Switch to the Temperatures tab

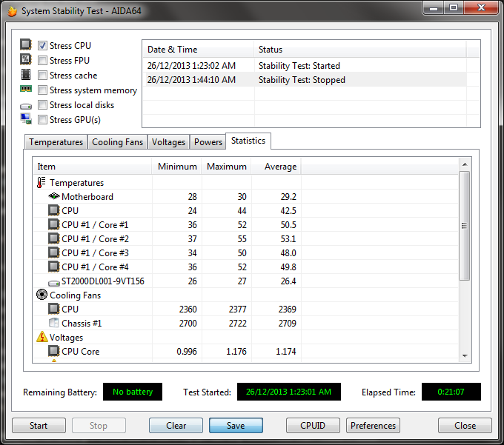(56, 142)
